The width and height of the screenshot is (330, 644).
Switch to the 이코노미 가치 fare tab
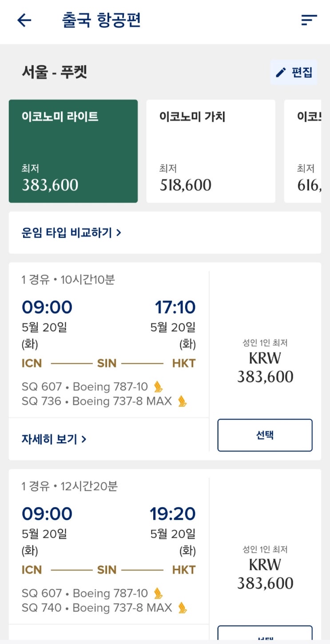pos(211,151)
